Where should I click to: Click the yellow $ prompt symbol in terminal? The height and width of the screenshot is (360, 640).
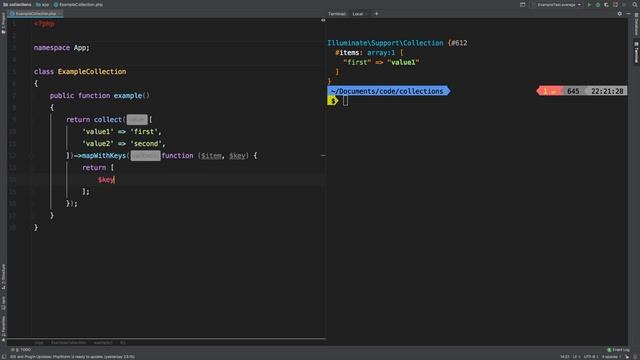(x=333, y=101)
